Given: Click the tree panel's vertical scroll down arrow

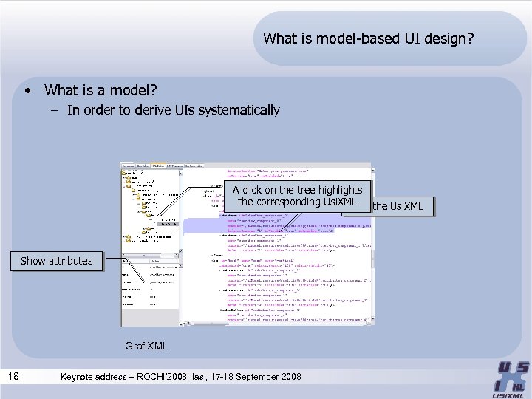Looking at the screenshot, I should [180, 251].
